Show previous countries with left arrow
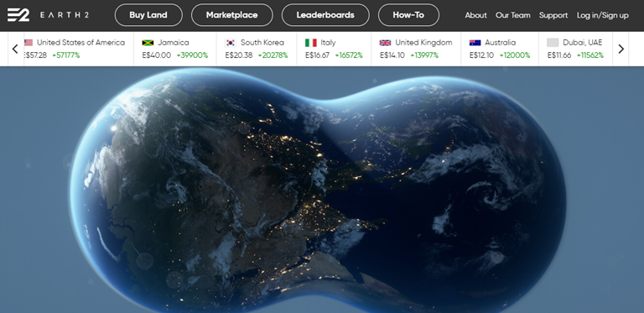 tap(15, 49)
